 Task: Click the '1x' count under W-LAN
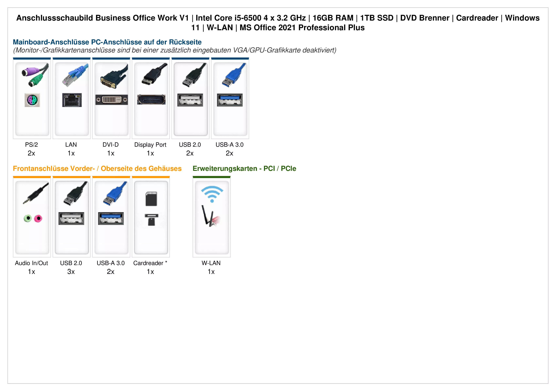pyautogui.click(x=211, y=272)
